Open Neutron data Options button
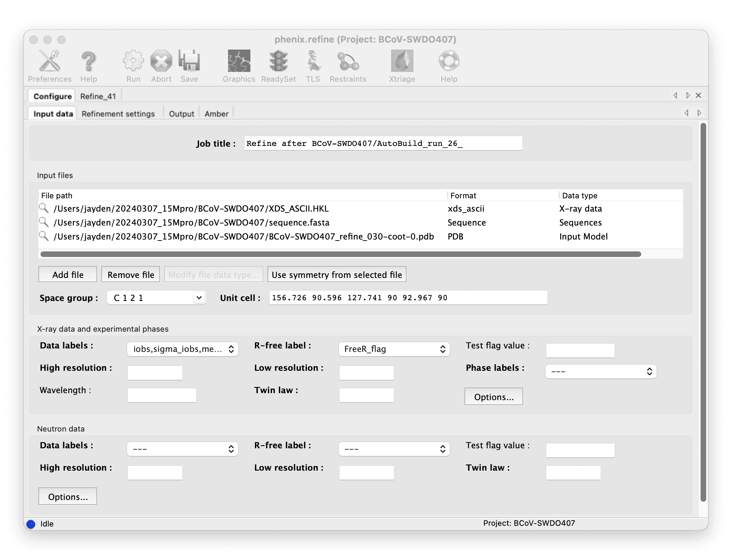732x560 pixels. point(68,496)
